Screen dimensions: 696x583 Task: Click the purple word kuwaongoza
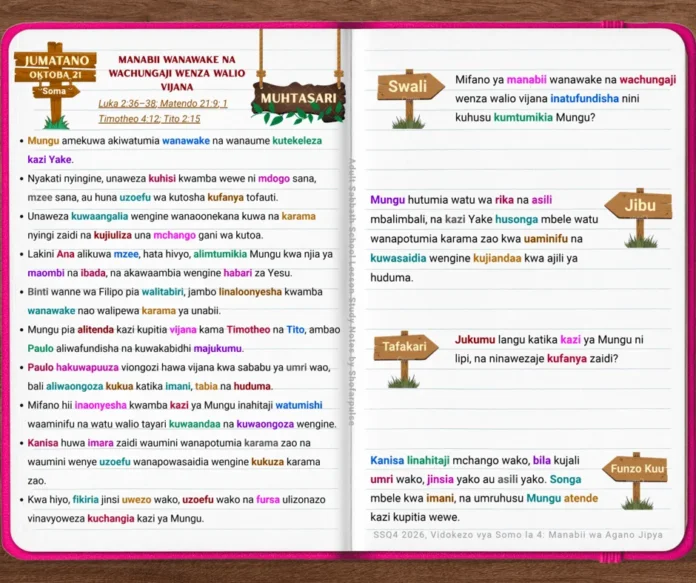coord(265,424)
